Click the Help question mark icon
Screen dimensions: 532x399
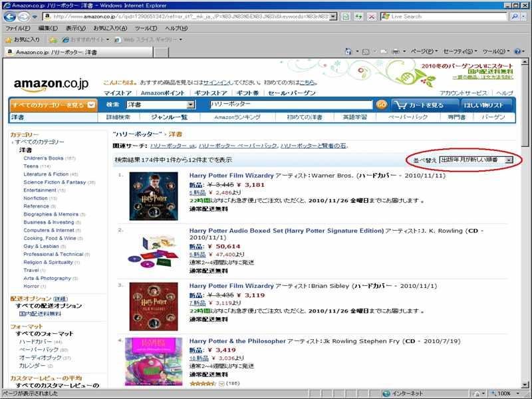(517, 52)
